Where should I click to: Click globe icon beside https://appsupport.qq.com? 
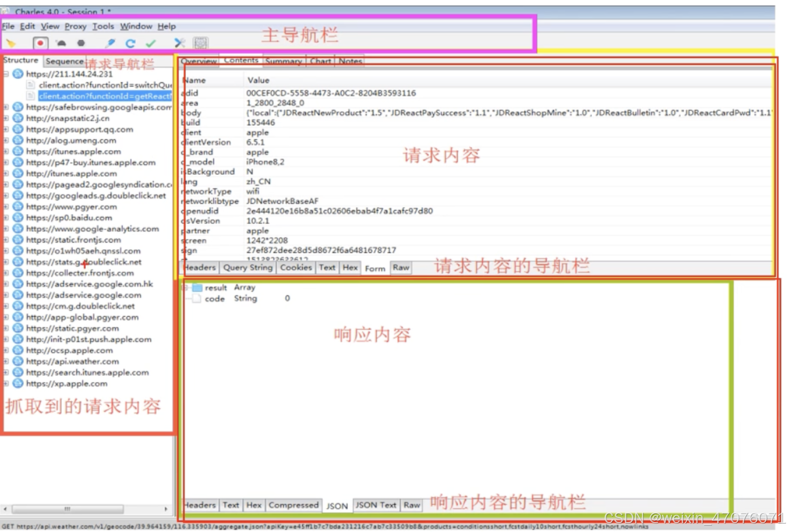pyautogui.click(x=18, y=129)
